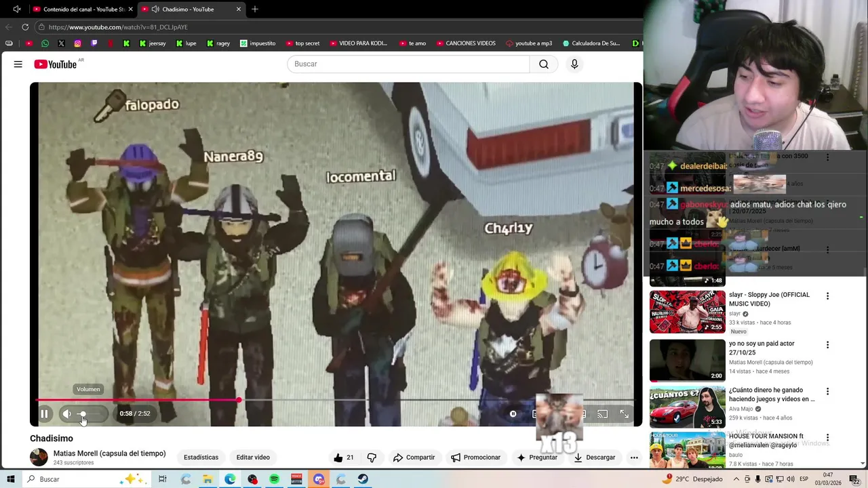Open youtube a mp3 bookmark
This screenshot has height=488, width=868.
(x=529, y=43)
